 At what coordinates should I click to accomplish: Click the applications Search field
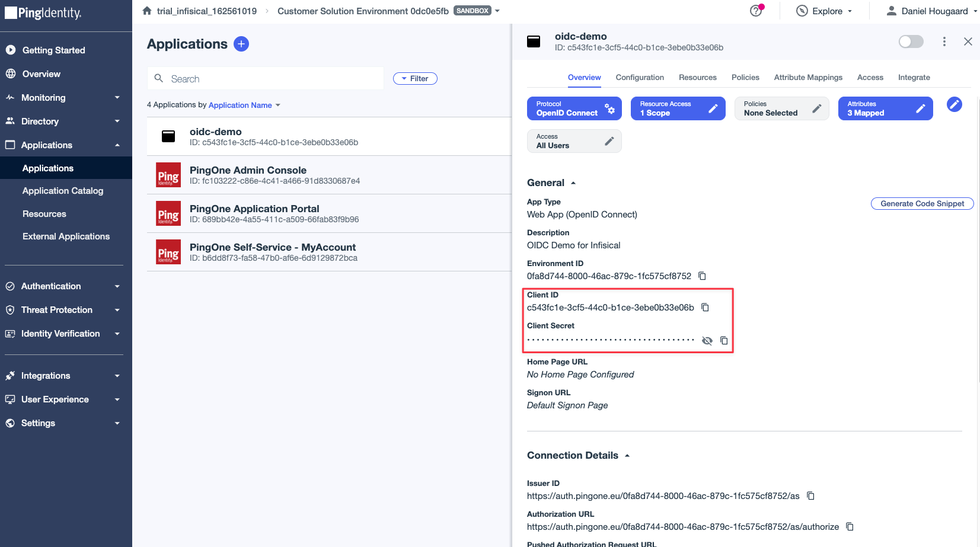(x=266, y=79)
